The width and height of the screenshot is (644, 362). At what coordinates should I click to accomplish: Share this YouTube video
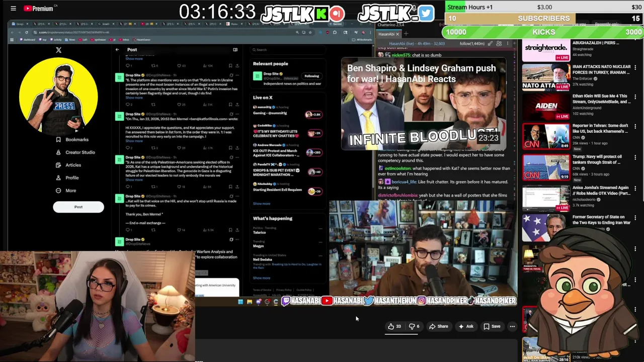[x=438, y=326]
